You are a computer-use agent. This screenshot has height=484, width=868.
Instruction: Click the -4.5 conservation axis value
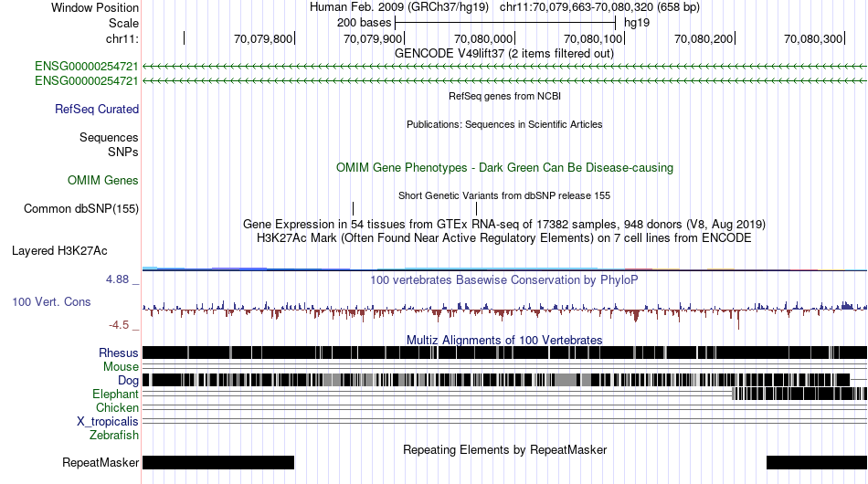coord(119,325)
